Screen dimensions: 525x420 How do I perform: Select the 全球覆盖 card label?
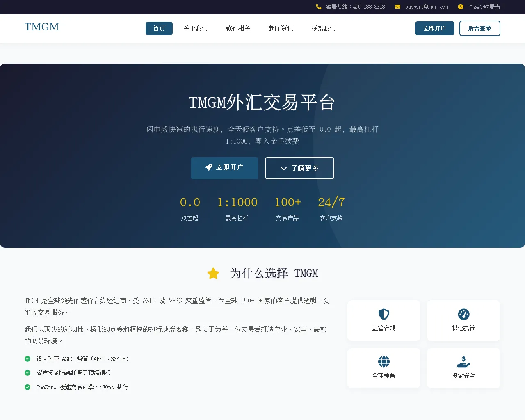pyautogui.click(x=384, y=376)
